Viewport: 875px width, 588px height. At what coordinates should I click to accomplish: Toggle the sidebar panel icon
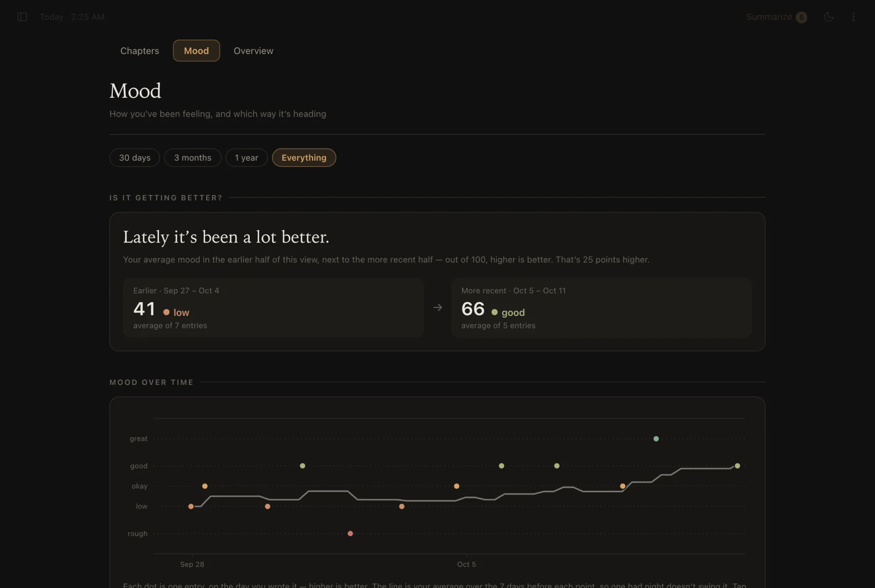coord(22,17)
